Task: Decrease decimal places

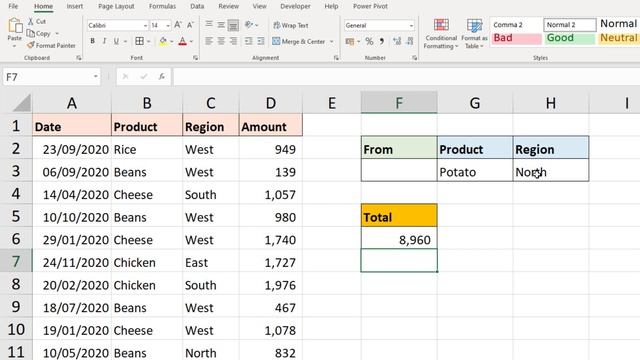Action: (x=410, y=41)
